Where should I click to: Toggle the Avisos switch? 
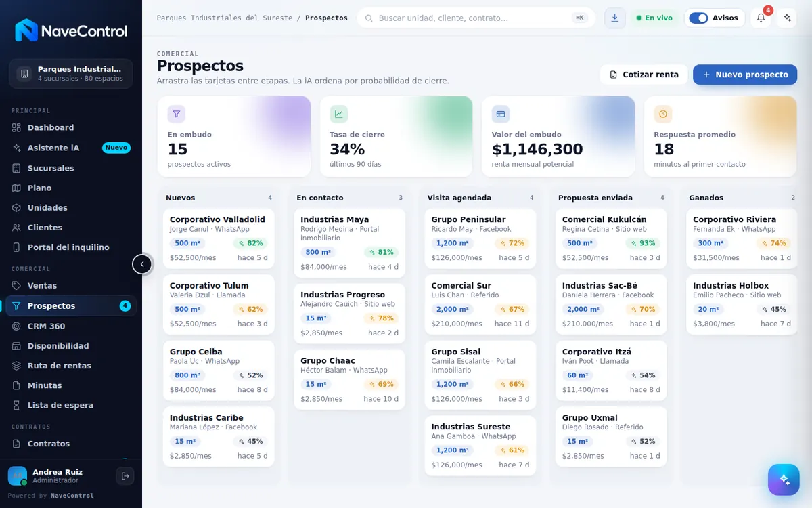(698, 18)
